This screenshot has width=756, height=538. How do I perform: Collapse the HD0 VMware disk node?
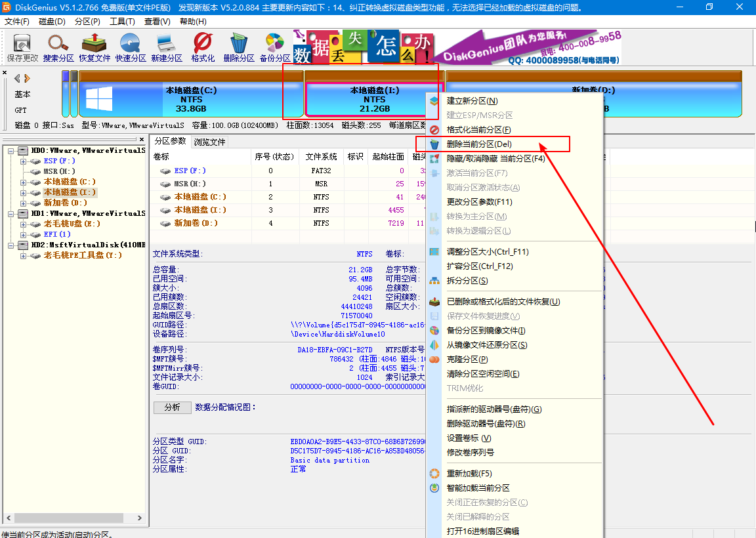[x=10, y=151]
